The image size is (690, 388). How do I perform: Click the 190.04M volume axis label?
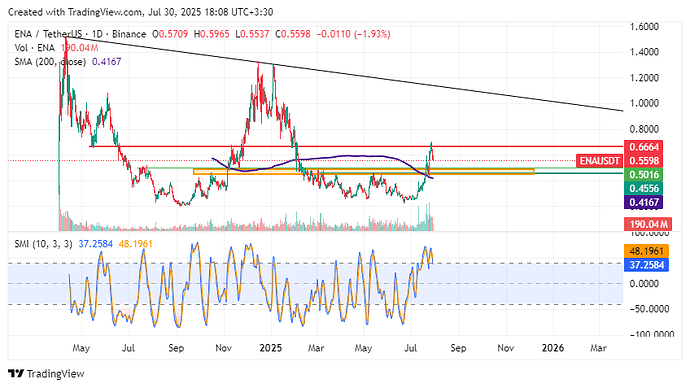(648, 224)
